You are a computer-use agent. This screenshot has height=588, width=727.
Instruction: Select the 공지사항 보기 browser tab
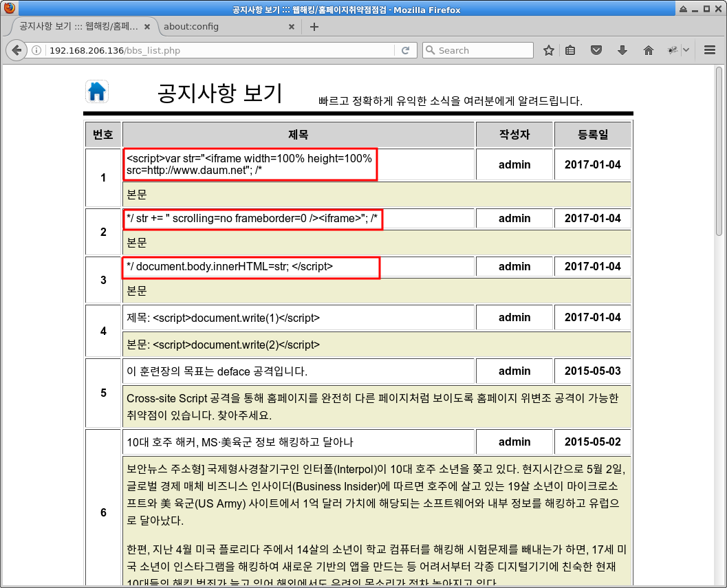(x=79, y=26)
